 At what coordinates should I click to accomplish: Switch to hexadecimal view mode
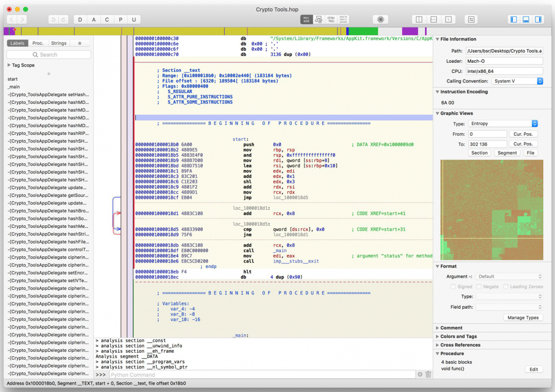pos(343,20)
